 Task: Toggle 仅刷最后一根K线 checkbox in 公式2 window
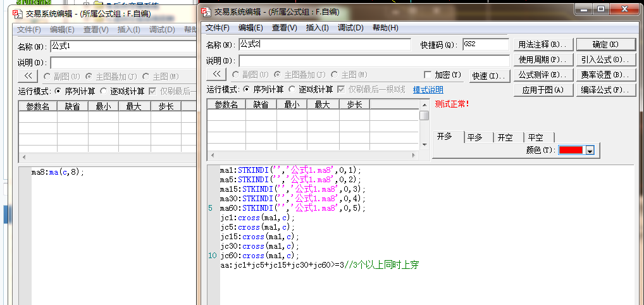click(x=340, y=89)
